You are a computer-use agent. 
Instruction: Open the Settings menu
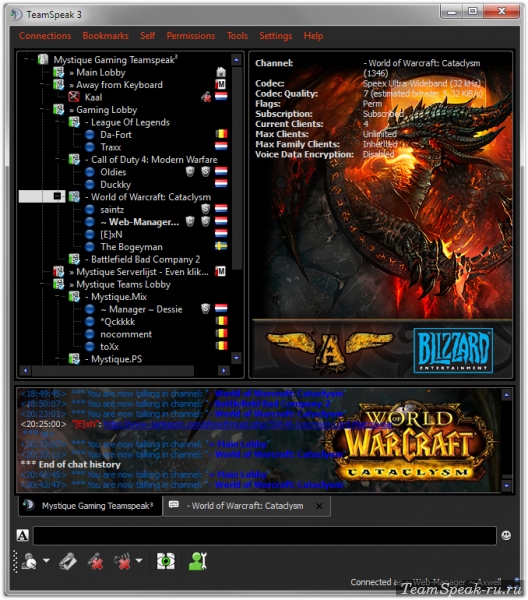click(x=275, y=36)
